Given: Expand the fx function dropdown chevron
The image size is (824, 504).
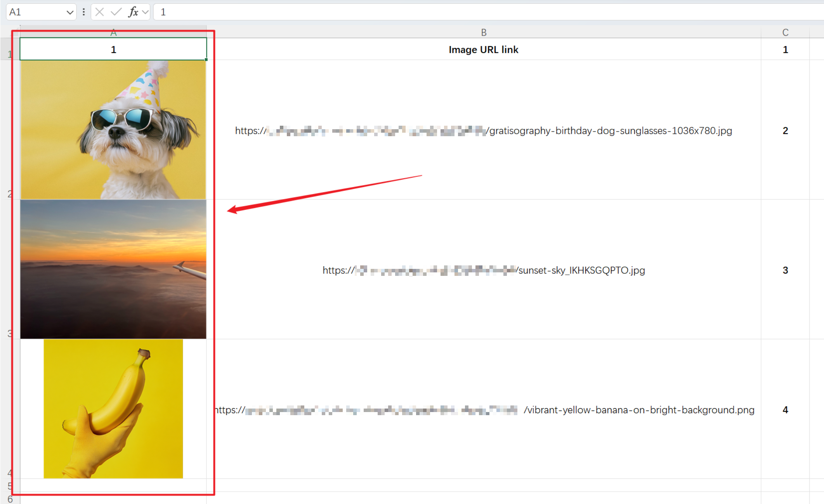Looking at the screenshot, I should point(145,12).
